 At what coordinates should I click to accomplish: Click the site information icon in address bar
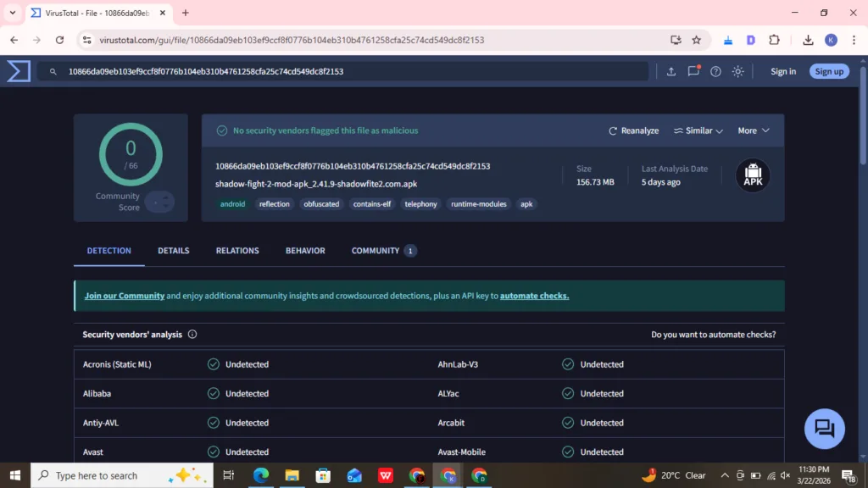click(x=87, y=40)
